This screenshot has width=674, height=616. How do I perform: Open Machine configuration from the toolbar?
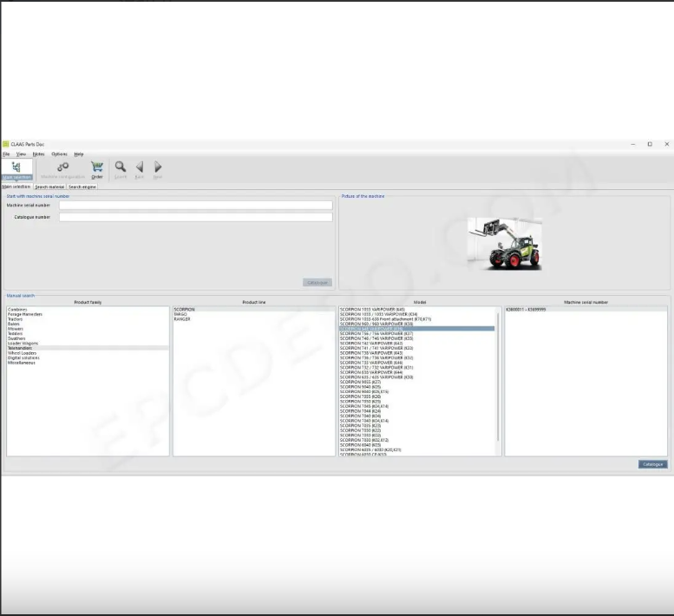tap(62, 168)
